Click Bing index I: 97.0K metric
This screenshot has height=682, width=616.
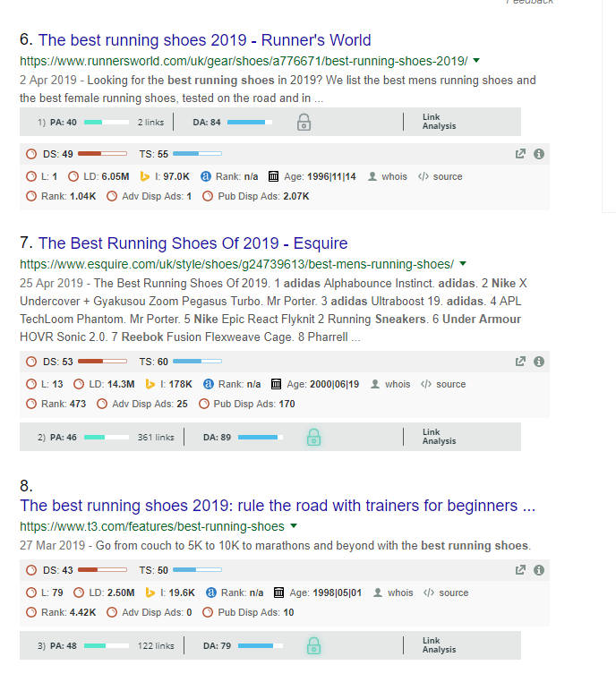coord(165,176)
